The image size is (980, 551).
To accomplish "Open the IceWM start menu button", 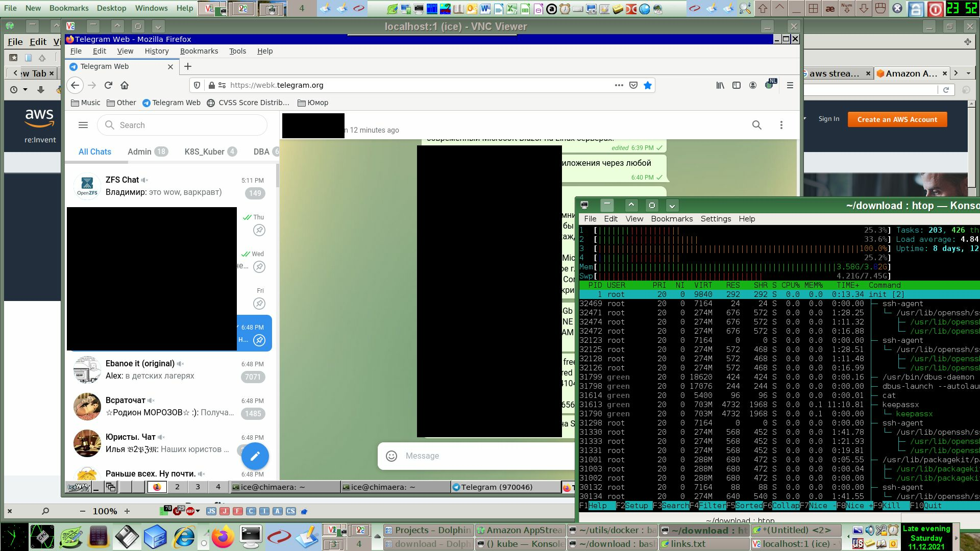I will 79,487.
